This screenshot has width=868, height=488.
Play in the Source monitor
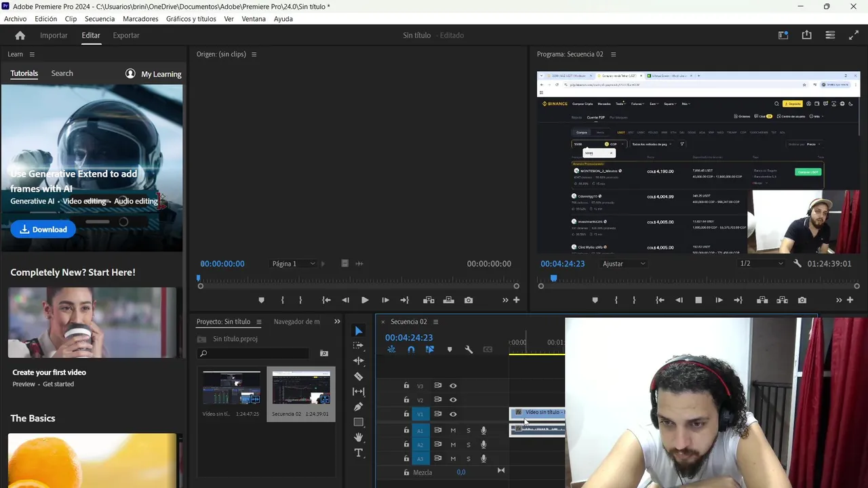(365, 300)
